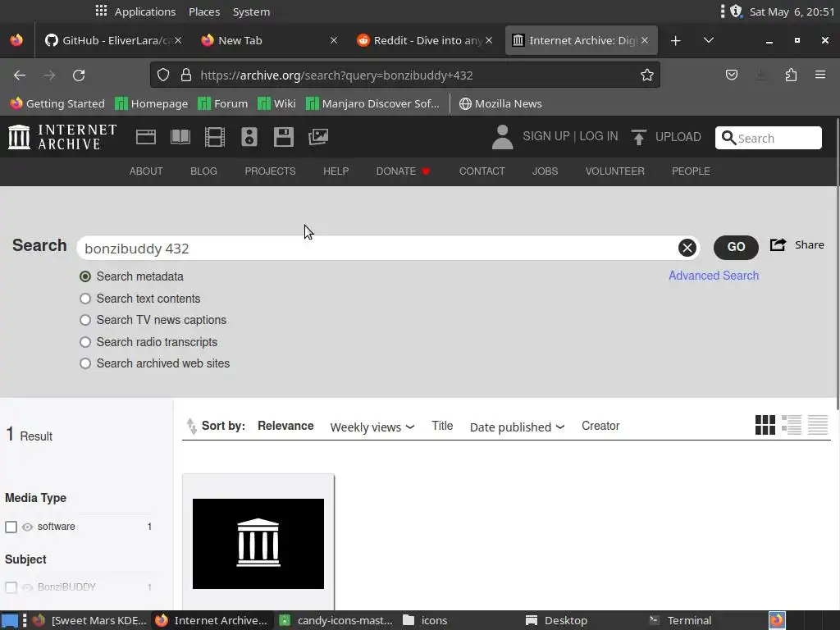The image size is (840, 630).
Task: Reload the page in Firefox
Action: pyautogui.click(x=79, y=75)
